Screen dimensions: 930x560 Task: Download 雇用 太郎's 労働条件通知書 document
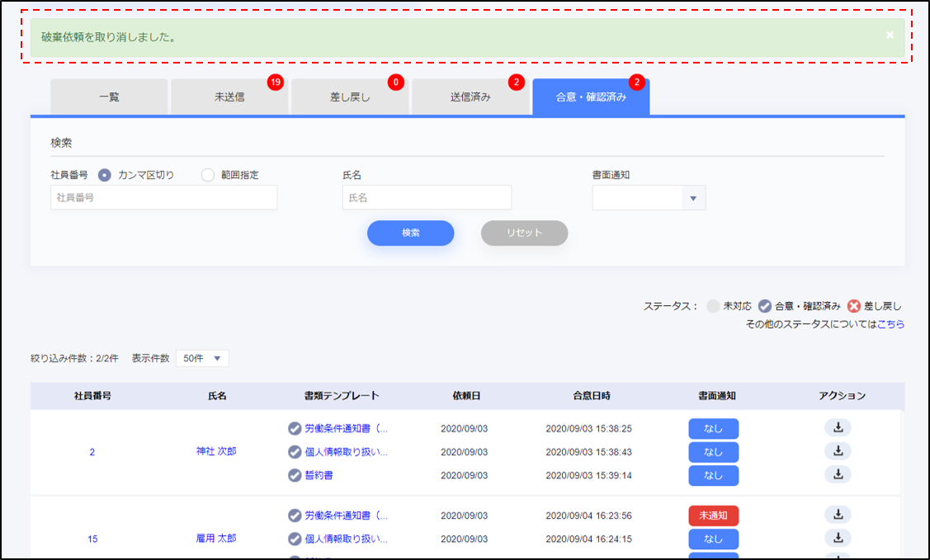pos(838,515)
